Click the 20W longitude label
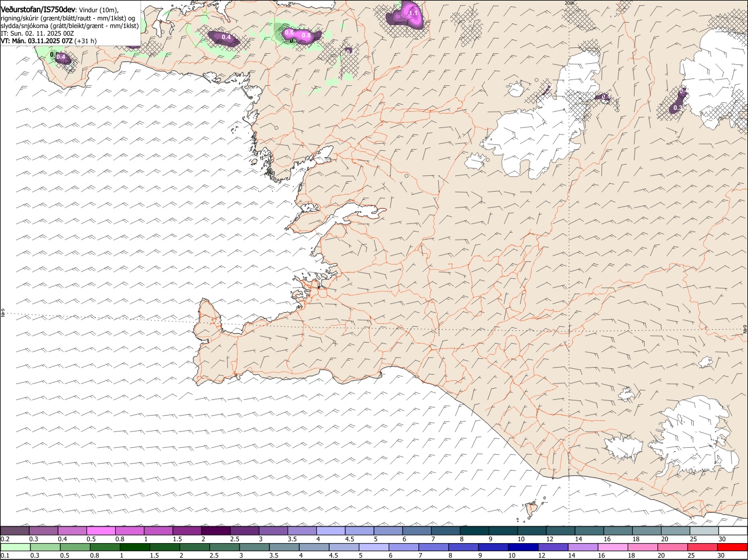Viewport: 748px width, 560px height. (x=569, y=3)
